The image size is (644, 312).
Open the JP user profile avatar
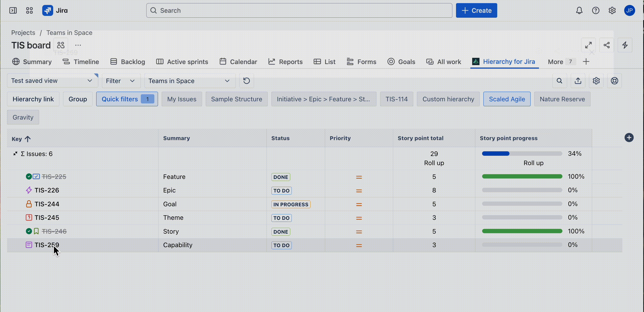pos(629,10)
